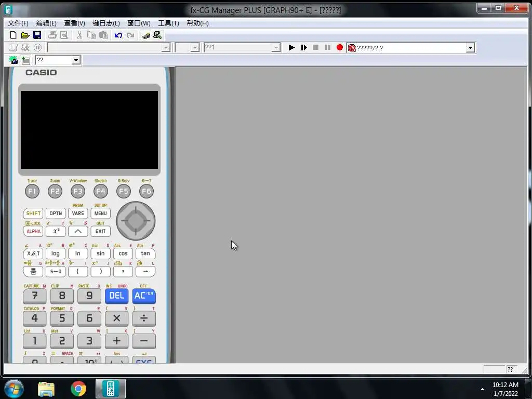Viewport: 532px width, 399px height.
Task: Click the screen tools icon beside keyboard icon
Action: 157,35
